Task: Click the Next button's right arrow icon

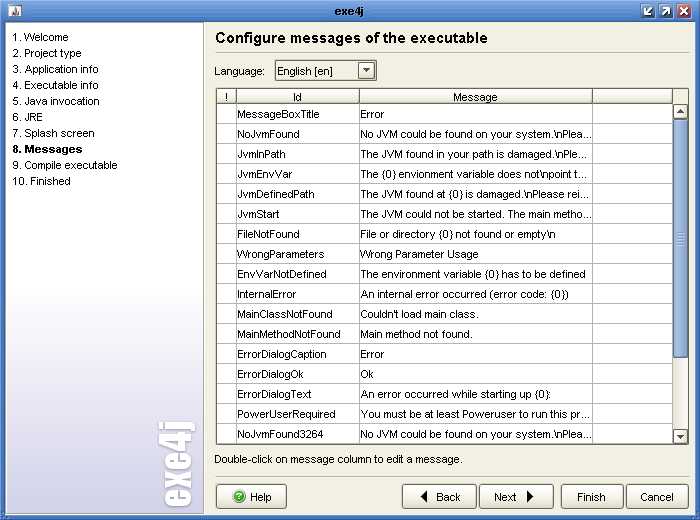Action: pos(530,496)
